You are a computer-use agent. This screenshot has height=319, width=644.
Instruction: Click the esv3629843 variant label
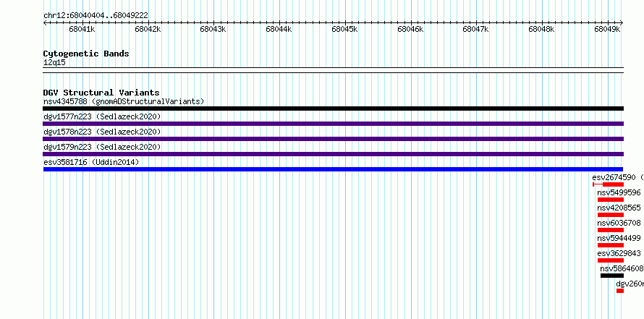pyautogui.click(x=619, y=253)
